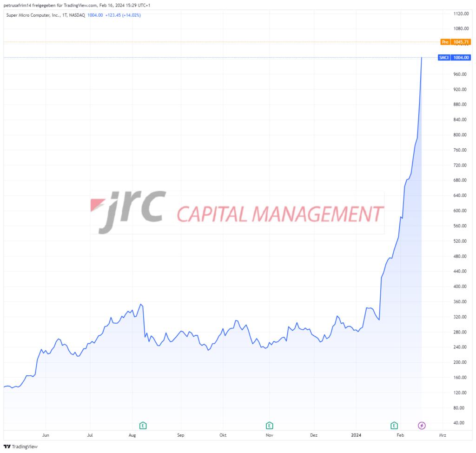Click the 40.00 price axis label
Viewport: 476px width, 453px height.
[x=460, y=423]
